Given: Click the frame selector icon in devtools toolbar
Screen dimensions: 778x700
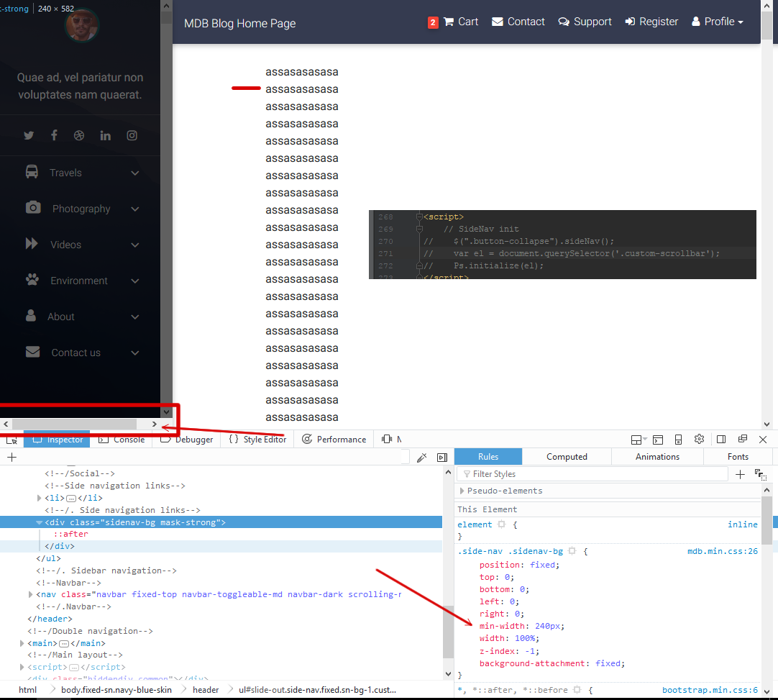Looking at the screenshot, I should point(638,440).
